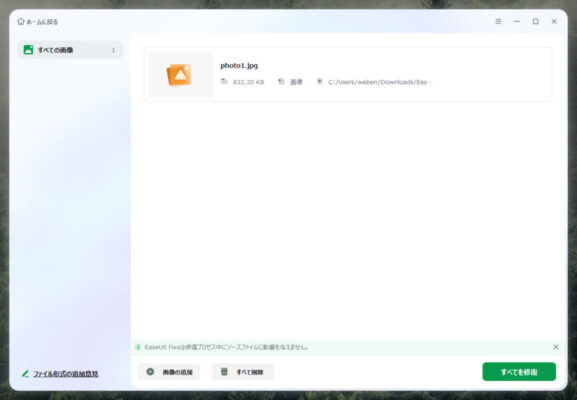Screen dimensions: 577x400
Task: Click the green すべてを修復 button
Action: click(x=519, y=372)
